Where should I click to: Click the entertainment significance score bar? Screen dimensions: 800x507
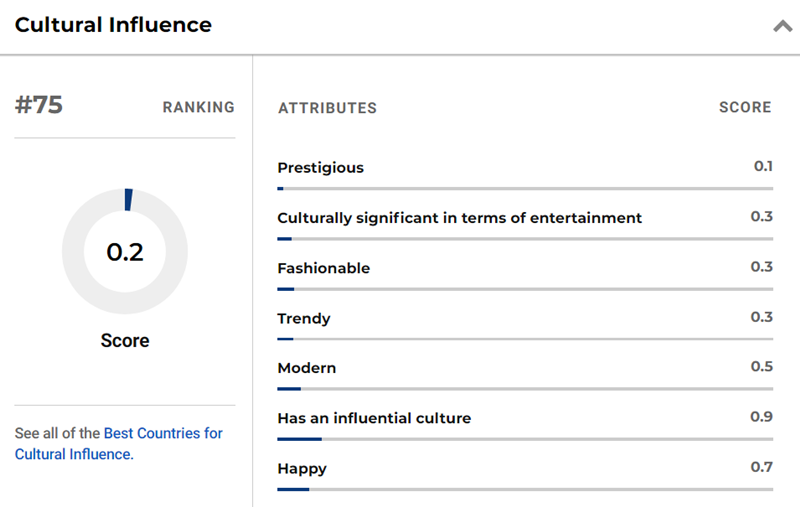pos(525,238)
